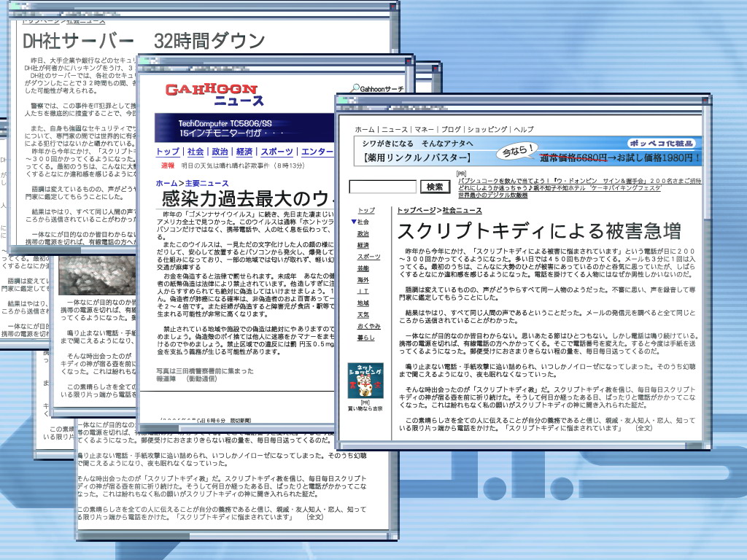The image size is (747, 560).
Task: Close the front スクリプトキディ news window
Action: coord(705,99)
